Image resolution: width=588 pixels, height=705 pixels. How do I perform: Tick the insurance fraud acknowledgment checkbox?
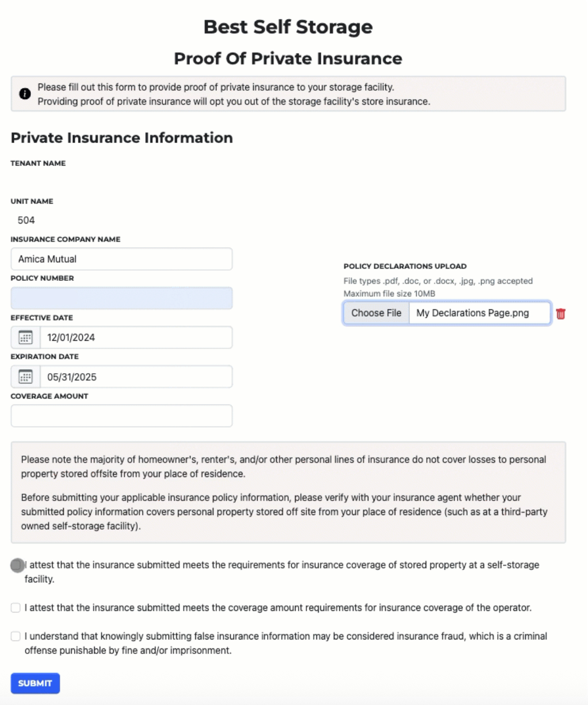tap(16, 636)
